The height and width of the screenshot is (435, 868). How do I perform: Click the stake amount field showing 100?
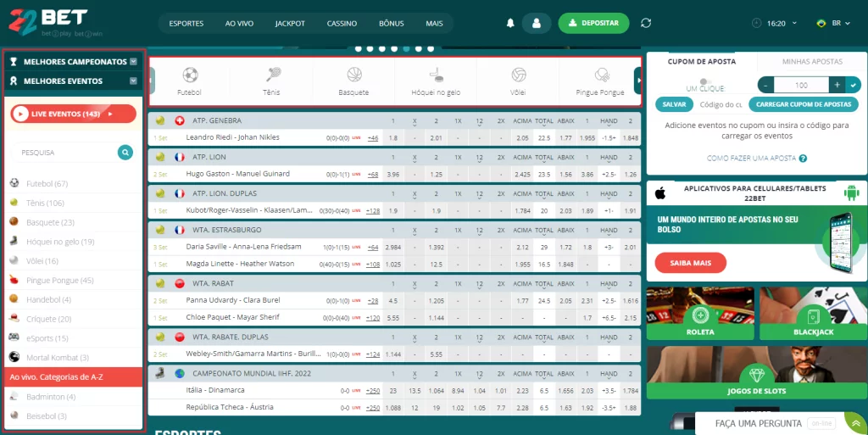(801, 86)
